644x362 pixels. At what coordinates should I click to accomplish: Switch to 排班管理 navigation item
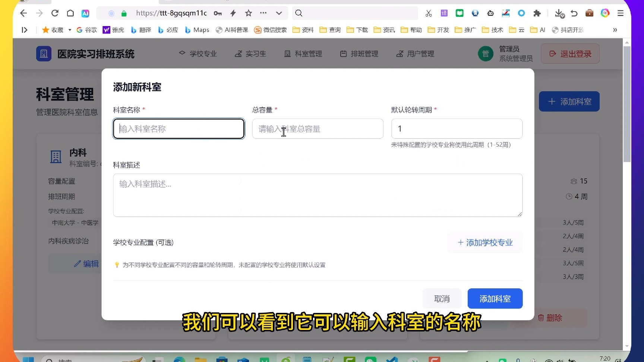coord(359,54)
